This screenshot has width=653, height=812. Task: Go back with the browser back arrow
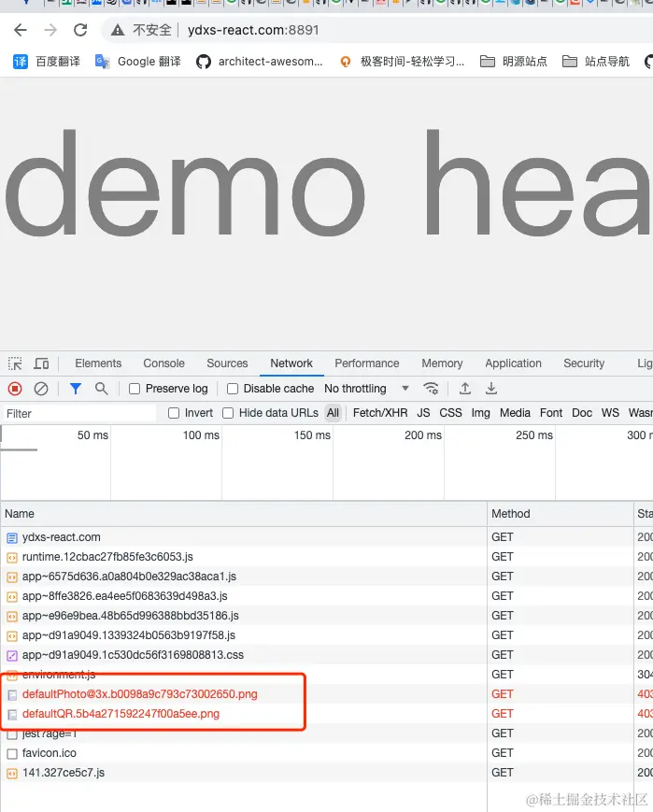tap(21, 30)
